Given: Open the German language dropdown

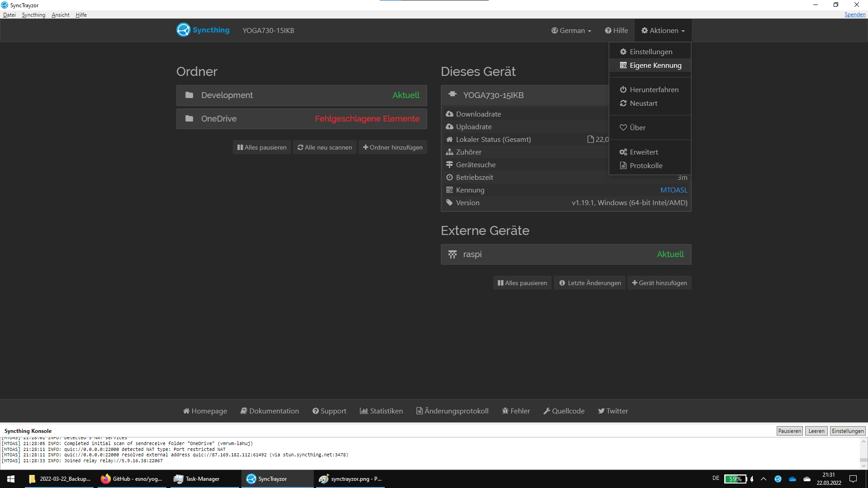Looking at the screenshot, I should 571,30.
